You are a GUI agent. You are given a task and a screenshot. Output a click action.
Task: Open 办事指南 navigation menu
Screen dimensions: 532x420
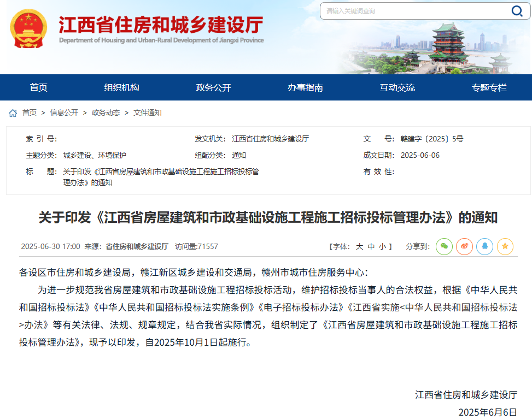(305, 87)
